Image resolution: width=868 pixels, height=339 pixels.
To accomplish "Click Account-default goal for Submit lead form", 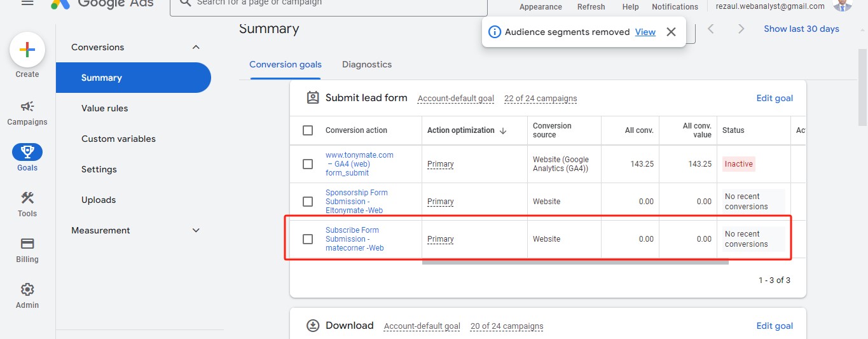I will pos(456,99).
